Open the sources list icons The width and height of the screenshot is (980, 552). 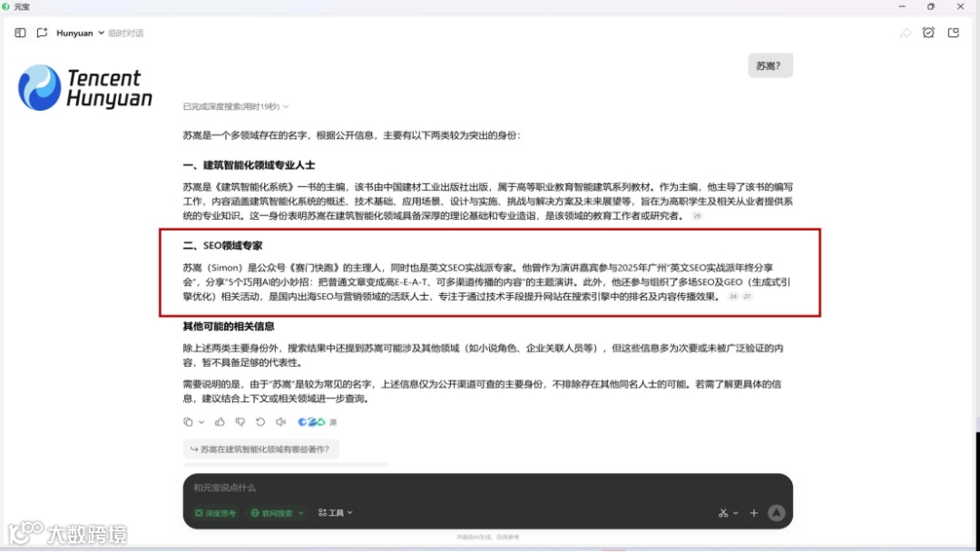pos(317,422)
